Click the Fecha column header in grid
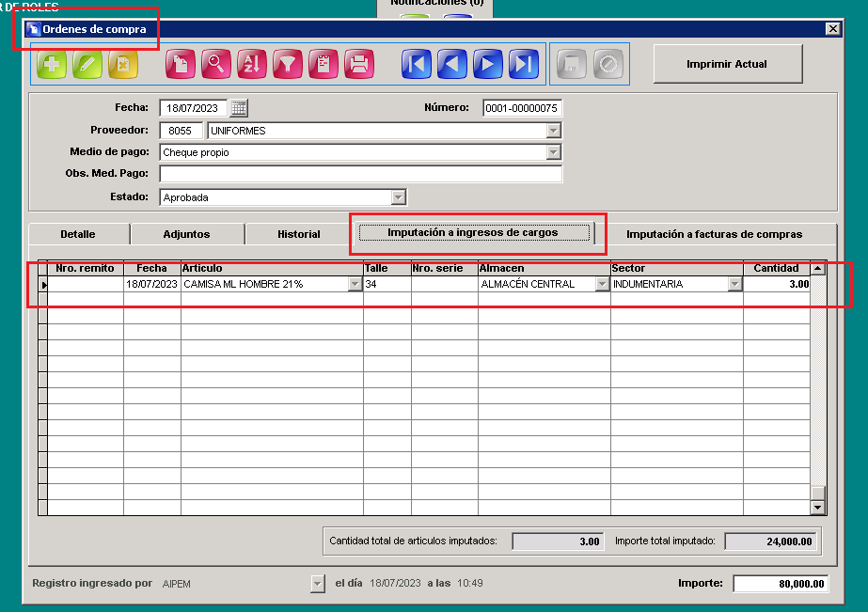The width and height of the screenshot is (868, 612). [152, 268]
